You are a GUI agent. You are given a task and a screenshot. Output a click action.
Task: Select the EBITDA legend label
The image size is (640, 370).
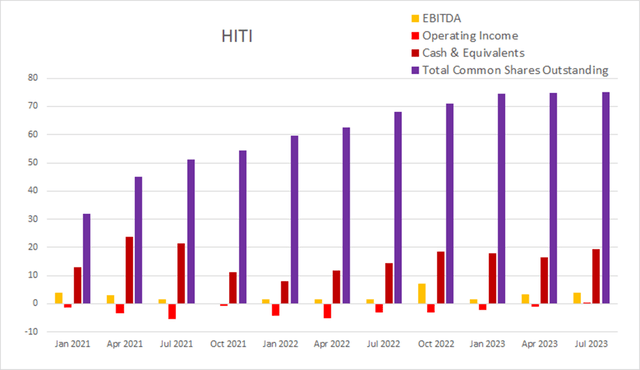[442, 18]
